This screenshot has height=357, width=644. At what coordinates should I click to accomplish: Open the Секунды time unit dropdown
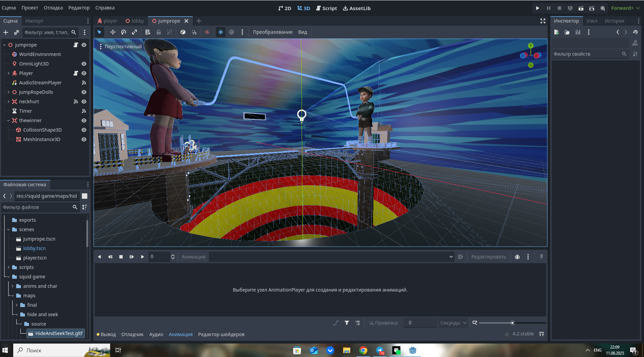(453, 323)
